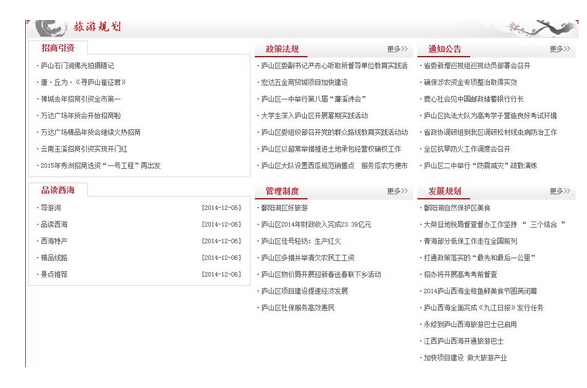Open the 导游词 entry
The height and width of the screenshot is (388, 587).
click(x=51, y=208)
